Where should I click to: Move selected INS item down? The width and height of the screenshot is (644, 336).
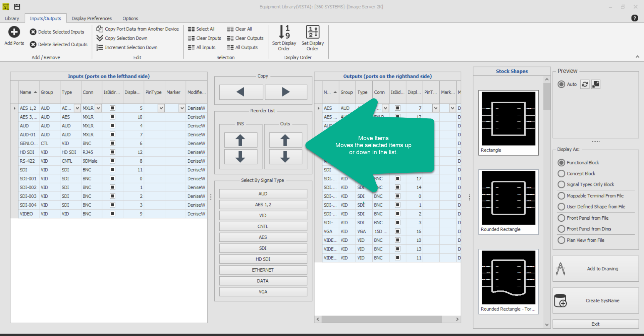[x=240, y=157]
